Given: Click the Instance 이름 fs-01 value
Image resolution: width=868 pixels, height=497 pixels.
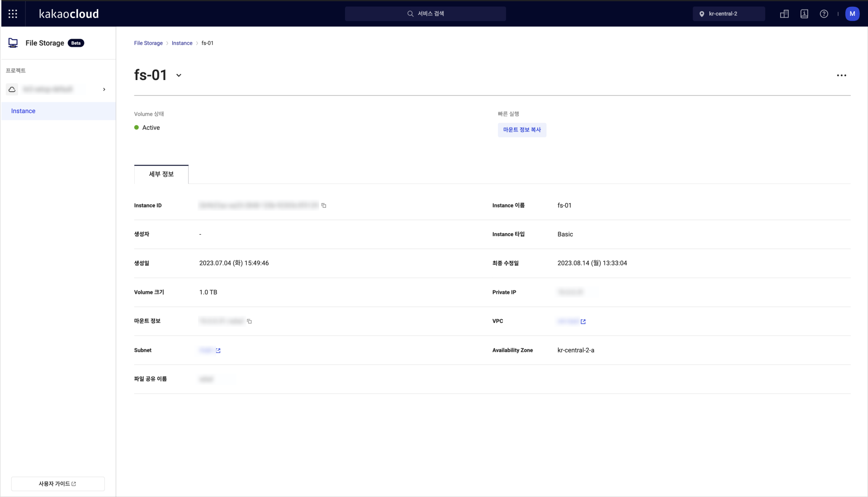Looking at the screenshot, I should [x=565, y=205].
